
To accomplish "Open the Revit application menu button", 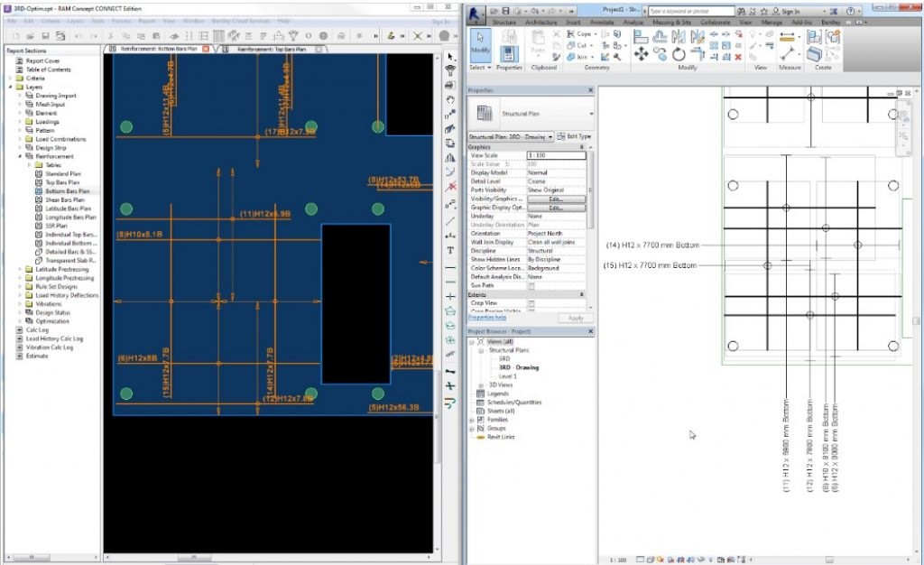I will click(x=475, y=14).
